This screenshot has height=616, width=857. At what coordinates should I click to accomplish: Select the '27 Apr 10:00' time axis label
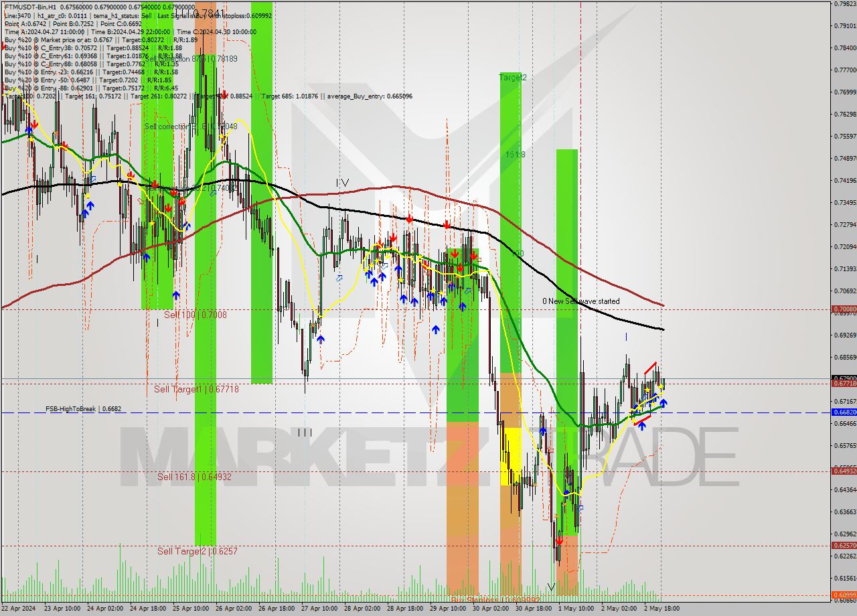pos(319,609)
